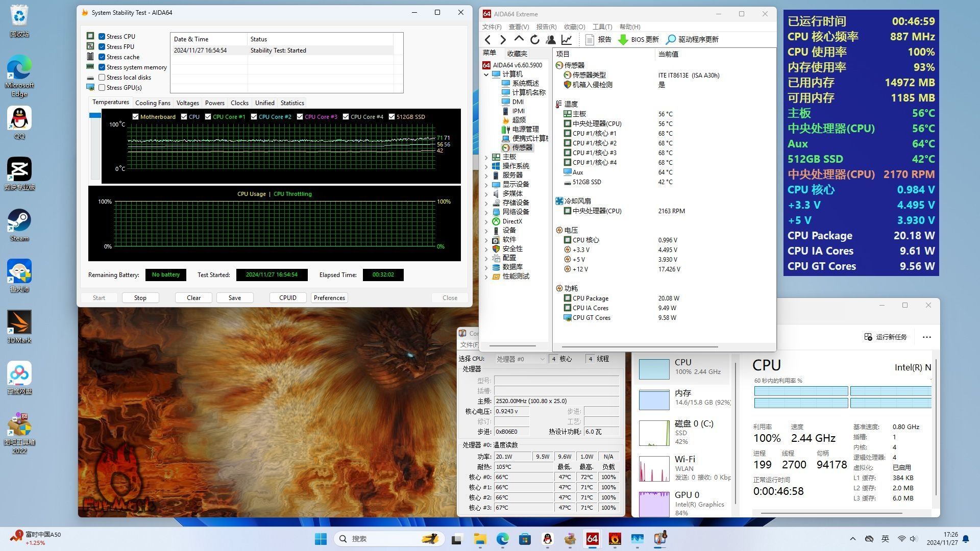980x551 pixels.
Task: Open the AIDA64 graph chart icon
Action: 567,39
